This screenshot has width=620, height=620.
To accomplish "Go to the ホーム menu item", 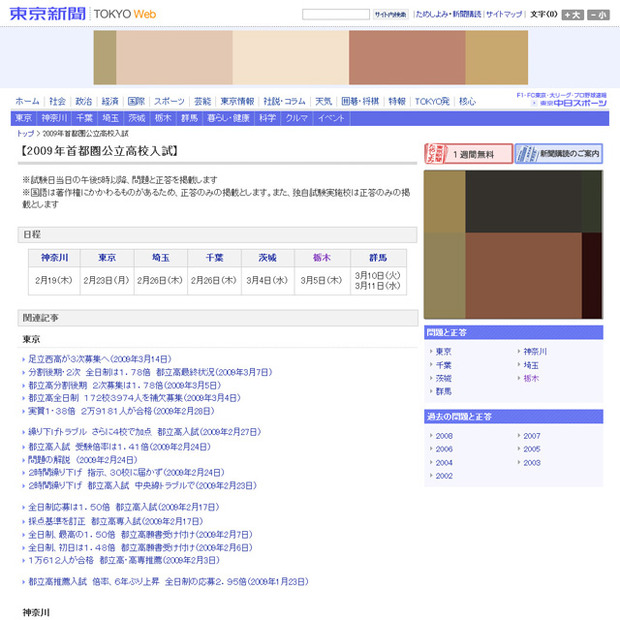I will click(27, 101).
